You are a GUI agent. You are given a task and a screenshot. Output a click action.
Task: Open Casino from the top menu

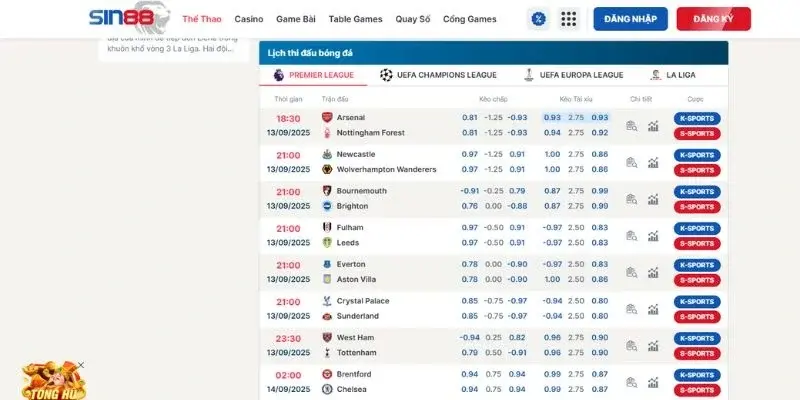[249, 19]
